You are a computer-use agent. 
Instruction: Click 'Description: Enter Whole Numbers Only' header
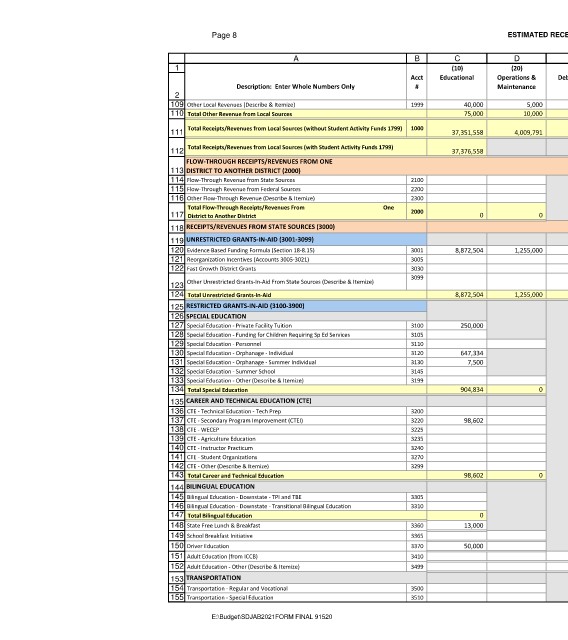pos(296,87)
